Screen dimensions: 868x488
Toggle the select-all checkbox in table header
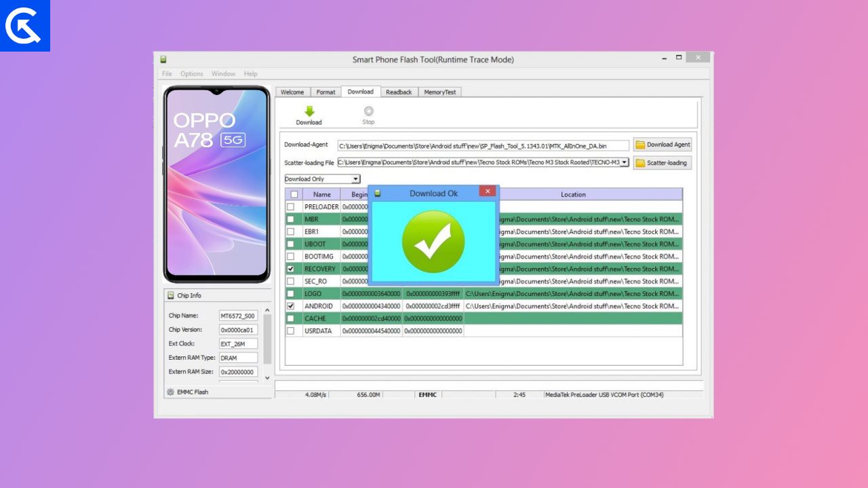coord(294,195)
